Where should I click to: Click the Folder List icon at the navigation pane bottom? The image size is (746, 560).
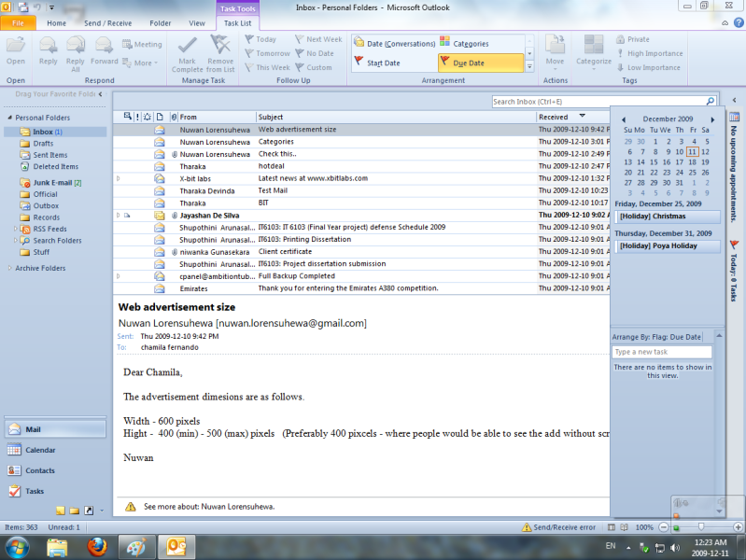point(74,511)
